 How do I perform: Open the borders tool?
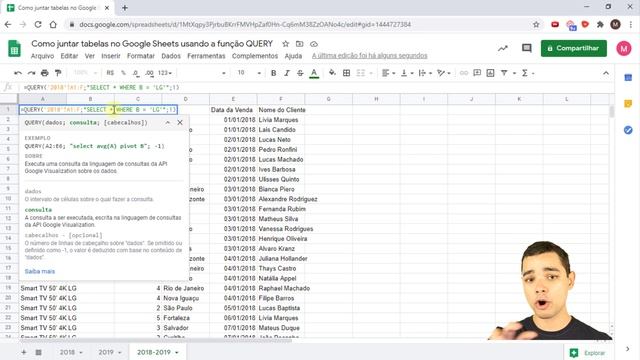pyautogui.click(x=347, y=73)
